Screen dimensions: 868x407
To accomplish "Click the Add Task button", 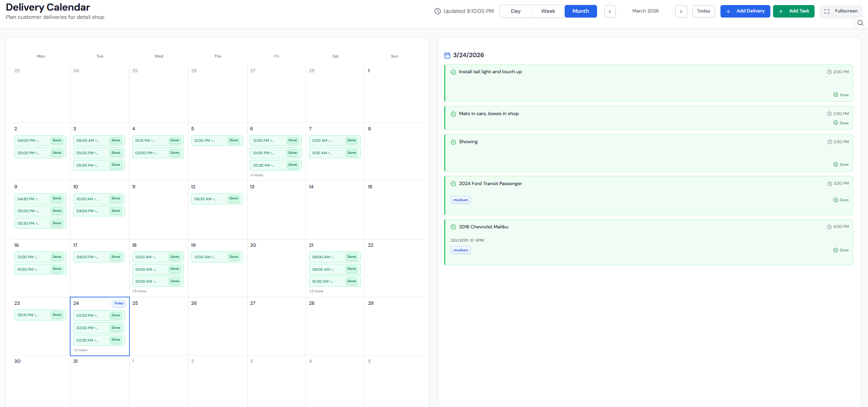I will (x=794, y=11).
